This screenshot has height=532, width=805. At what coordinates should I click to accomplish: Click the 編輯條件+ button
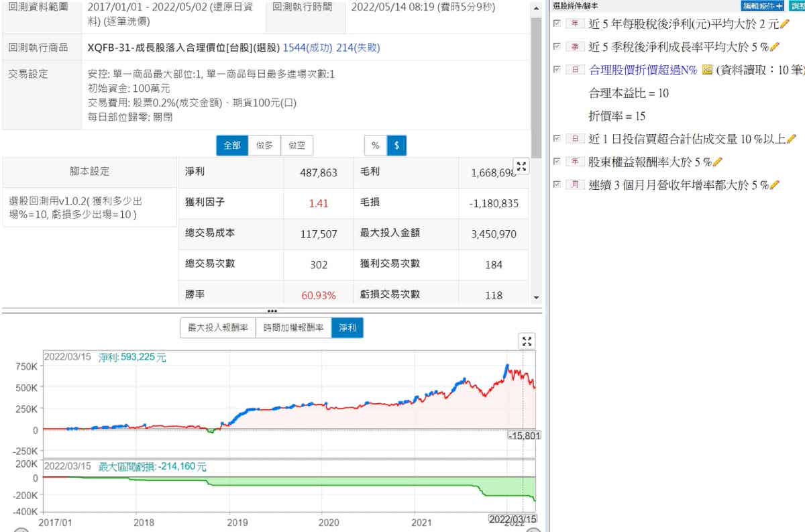coord(761,5)
